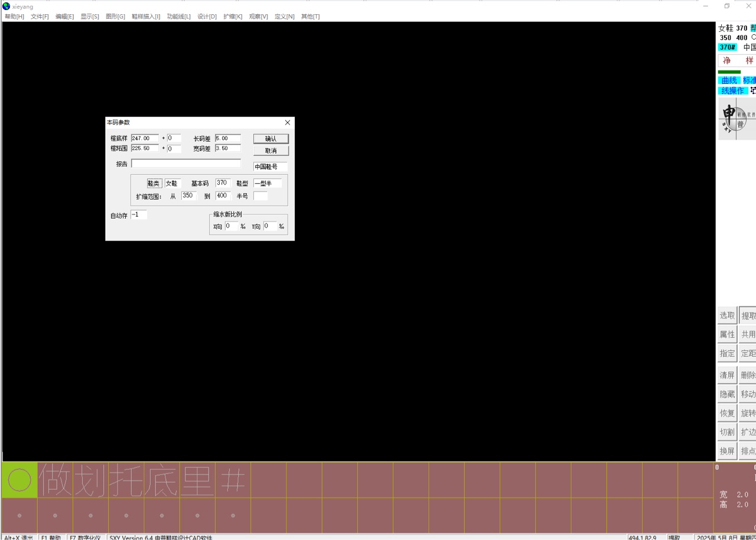Select the 底 cell in piece strip
This screenshot has width=756, height=540.
point(161,480)
